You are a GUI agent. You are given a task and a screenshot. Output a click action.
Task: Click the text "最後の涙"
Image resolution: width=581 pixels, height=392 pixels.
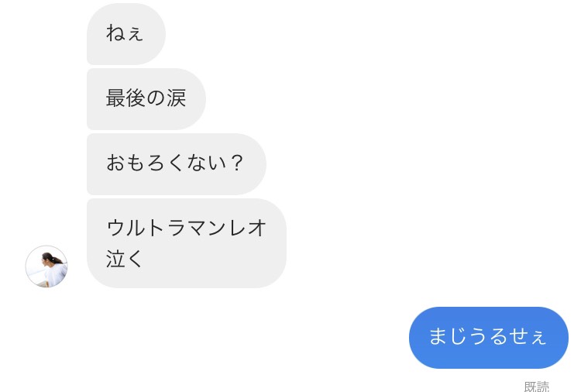(x=146, y=99)
